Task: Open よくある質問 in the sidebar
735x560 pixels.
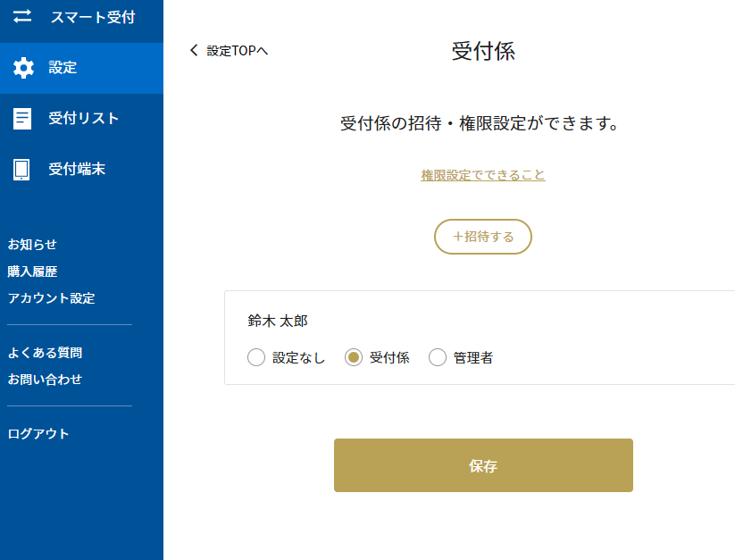Action: tap(45, 353)
